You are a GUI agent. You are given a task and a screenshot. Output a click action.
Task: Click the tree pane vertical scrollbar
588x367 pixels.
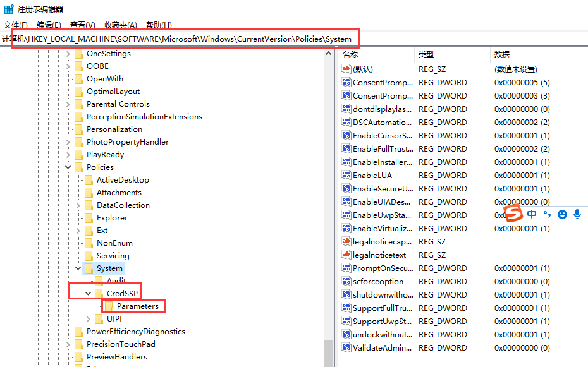click(328, 190)
